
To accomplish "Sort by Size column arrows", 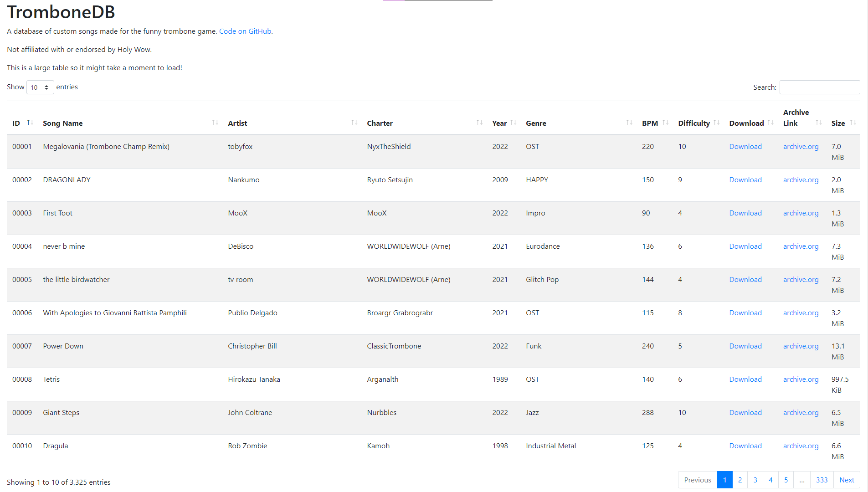I will (853, 123).
